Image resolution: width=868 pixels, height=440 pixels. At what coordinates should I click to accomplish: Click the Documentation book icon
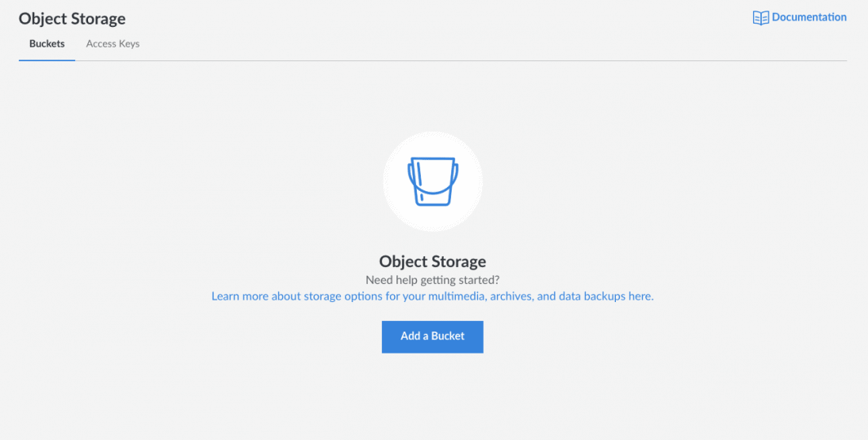tap(760, 17)
